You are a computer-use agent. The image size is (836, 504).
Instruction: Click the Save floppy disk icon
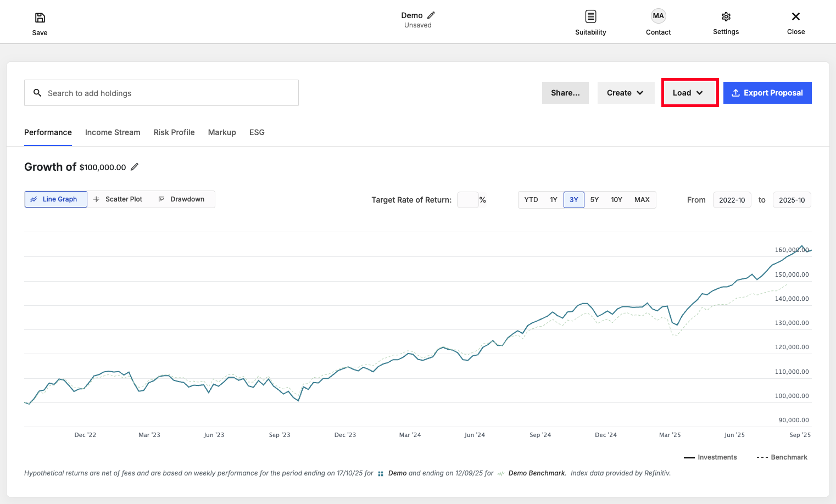(40, 18)
